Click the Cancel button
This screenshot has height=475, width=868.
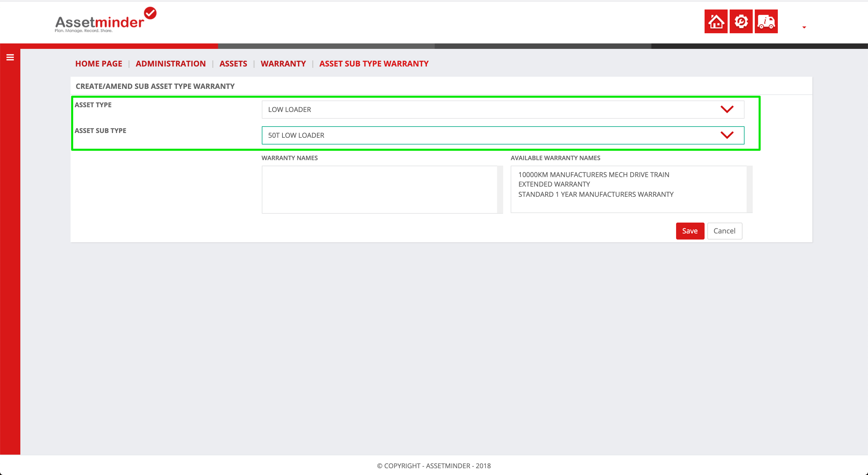725,231
